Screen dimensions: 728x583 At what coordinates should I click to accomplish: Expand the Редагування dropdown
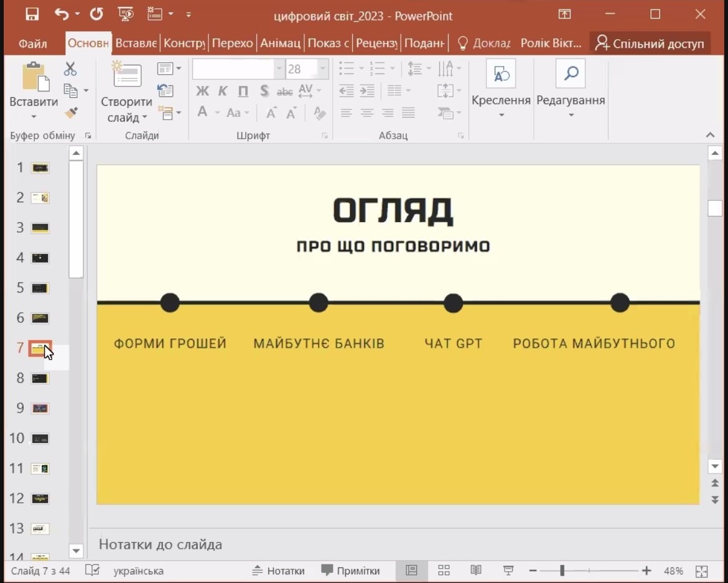[x=571, y=115]
